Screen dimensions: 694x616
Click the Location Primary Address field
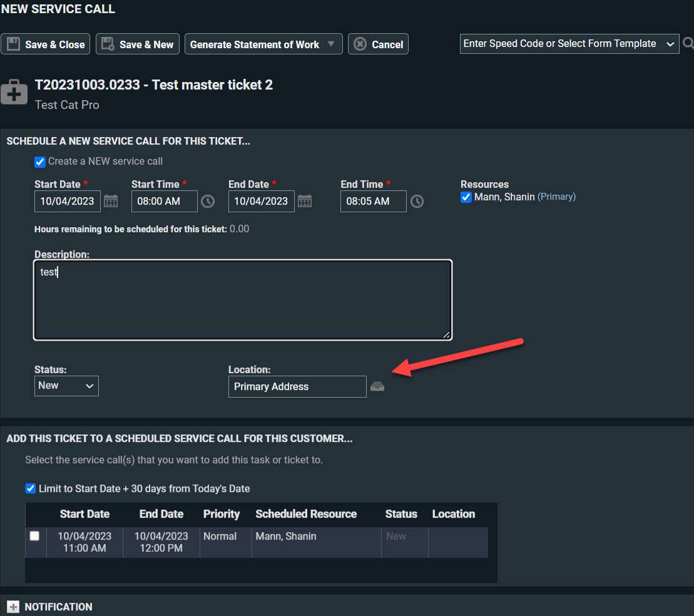click(x=297, y=387)
